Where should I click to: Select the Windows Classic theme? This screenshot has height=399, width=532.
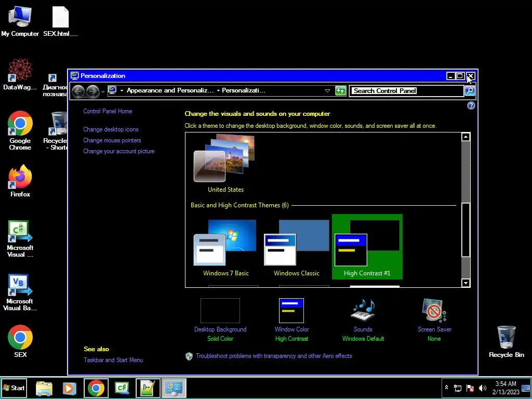tap(297, 248)
